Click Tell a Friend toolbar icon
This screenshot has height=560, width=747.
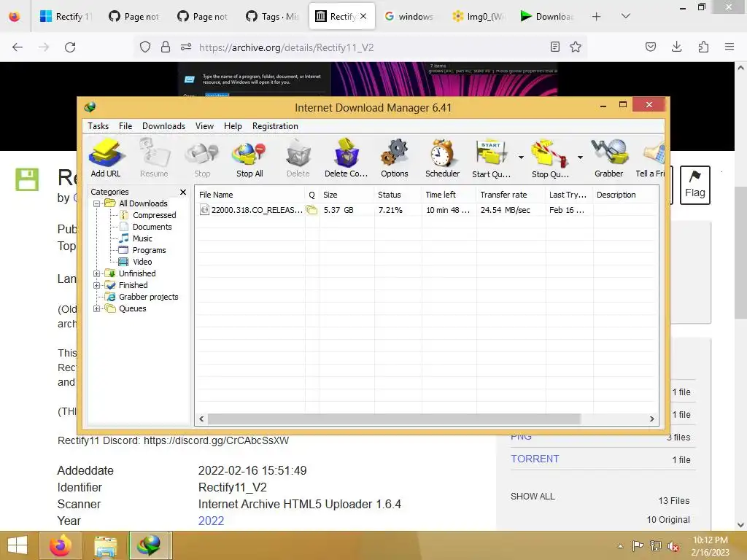650,158
